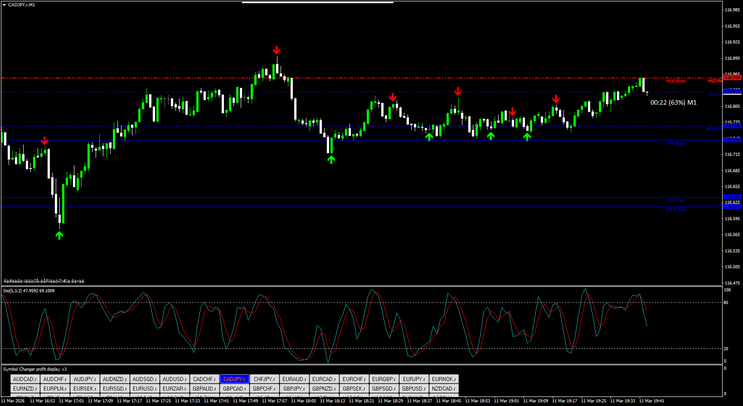
Task: Click the red resistance price tag on the price axis
Action: click(x=733, y=78)
